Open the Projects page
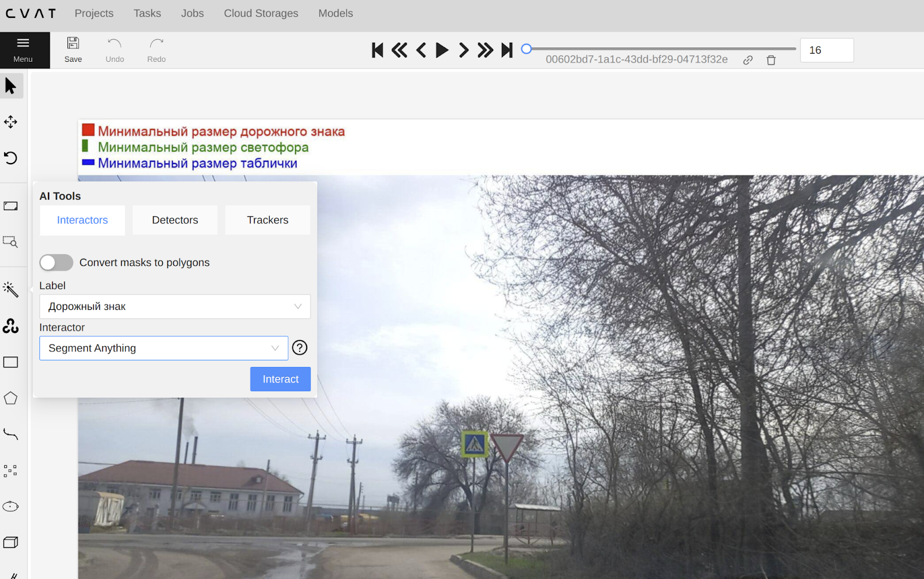Image resolution: width=924 pixels, height=579 pixels. 94,13
